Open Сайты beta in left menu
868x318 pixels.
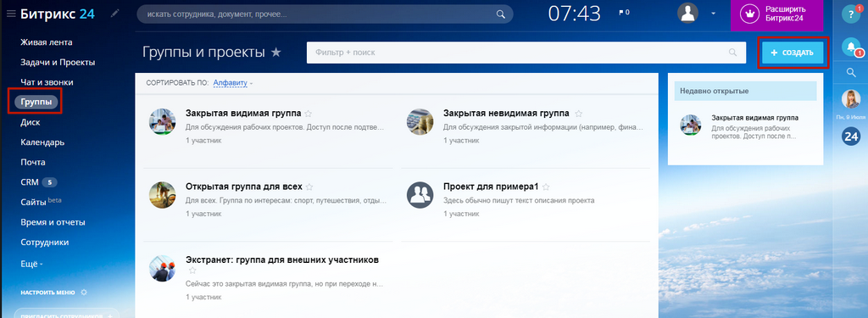41,202
